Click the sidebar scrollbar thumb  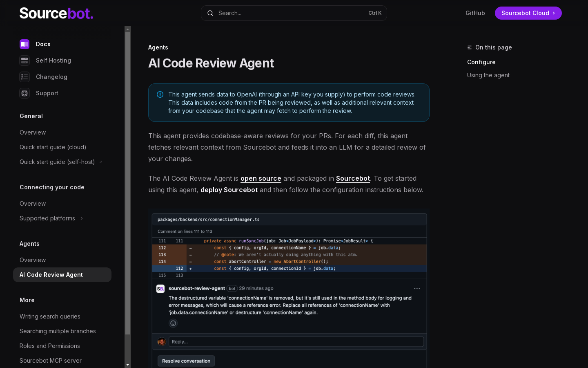point(128,184)
